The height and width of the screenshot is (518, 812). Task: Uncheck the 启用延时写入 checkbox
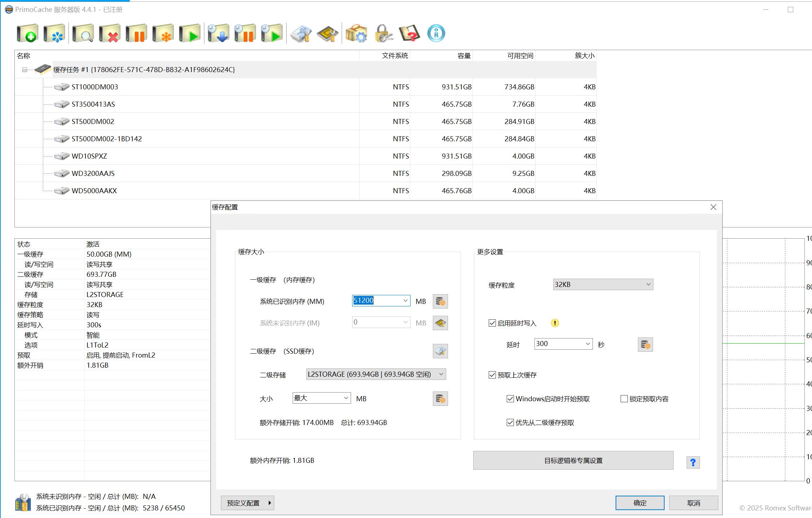[x=492, y=323]
